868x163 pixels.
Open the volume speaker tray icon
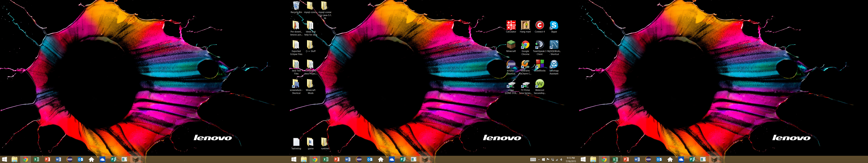561,160
